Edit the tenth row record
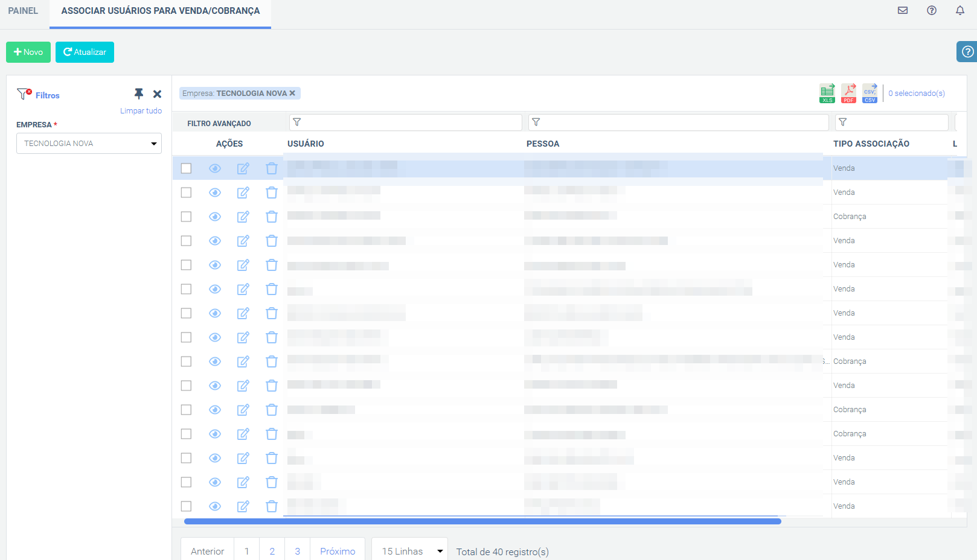The image size is (977, 560). pos(243,386)
